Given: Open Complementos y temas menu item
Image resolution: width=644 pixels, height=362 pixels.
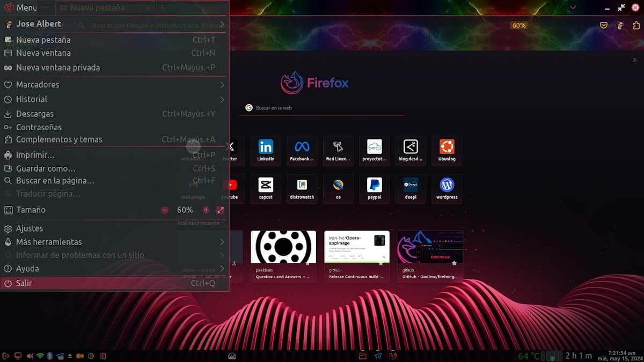Looking at the screenshot, I should [115, 139].
